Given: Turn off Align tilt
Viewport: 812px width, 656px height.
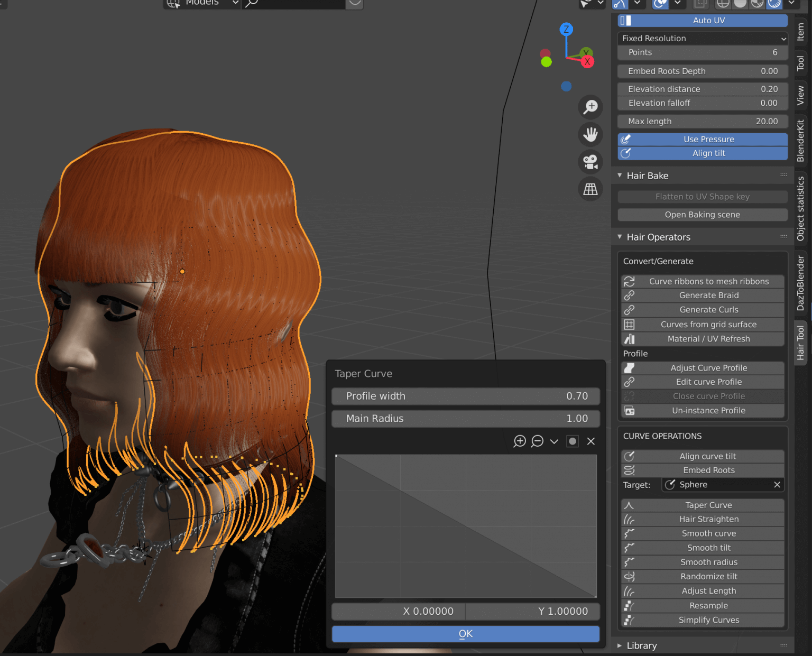Looking at the screenshot, I should click(703, 153).
